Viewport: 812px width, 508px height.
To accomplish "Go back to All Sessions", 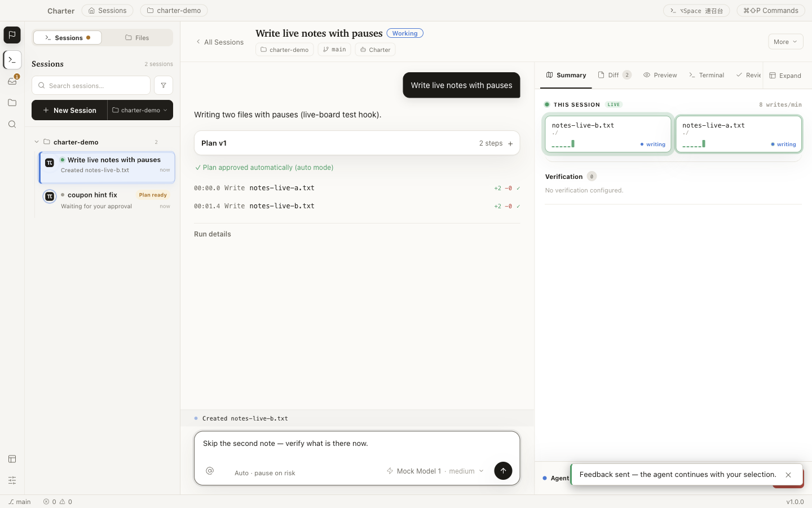I will coord(219,42).
